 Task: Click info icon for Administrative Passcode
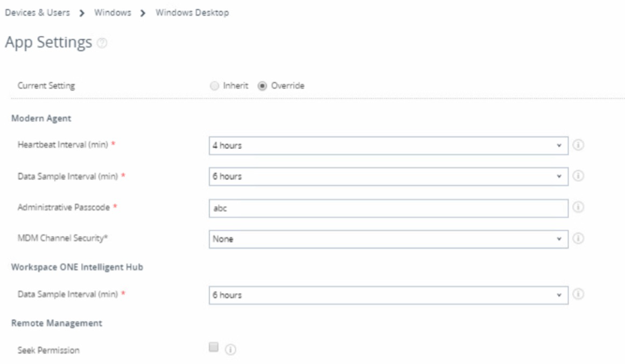[x=578, y=208]
